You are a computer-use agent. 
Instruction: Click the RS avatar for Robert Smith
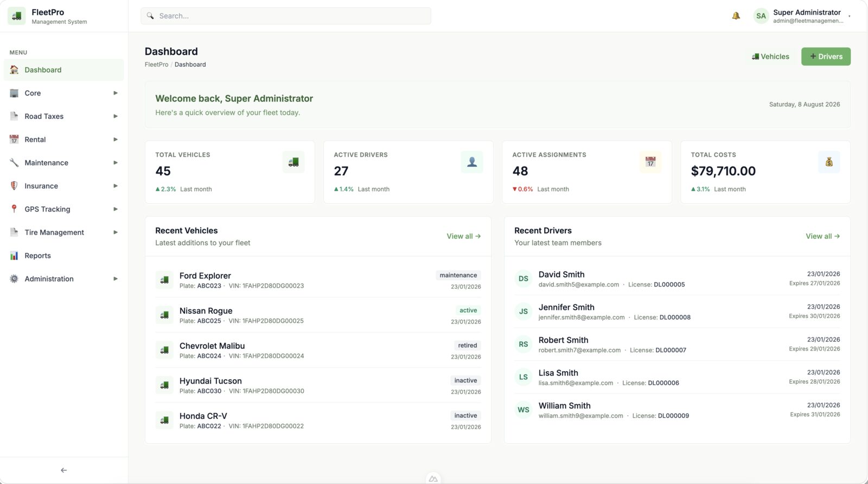(x=524, y=345)
